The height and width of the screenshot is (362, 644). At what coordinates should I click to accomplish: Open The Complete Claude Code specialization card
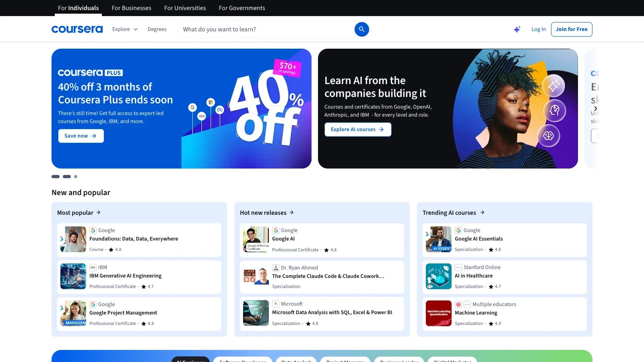[322, 277]
